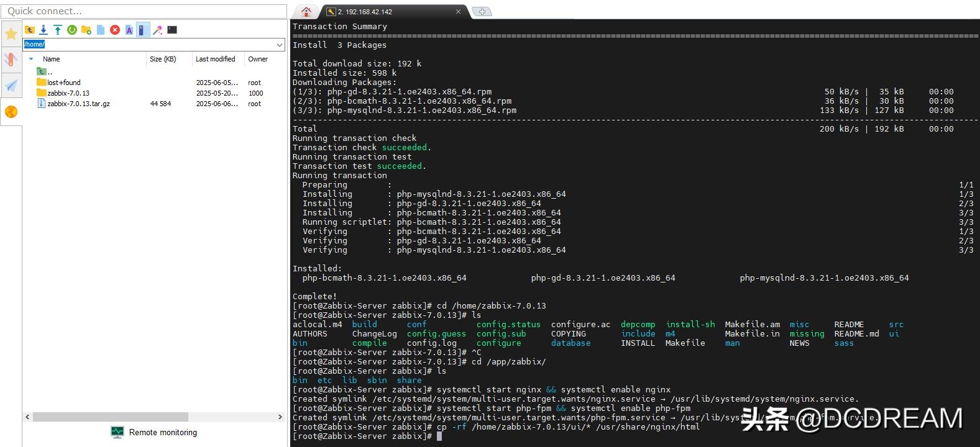The image size is (980, 447).
Task: Click the red delete icon
Action: 115,30
